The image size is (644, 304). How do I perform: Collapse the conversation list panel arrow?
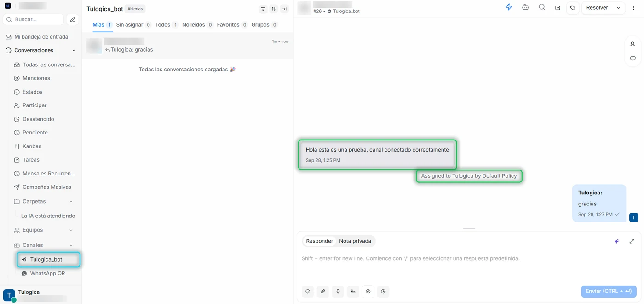click(x=284, y=9)
